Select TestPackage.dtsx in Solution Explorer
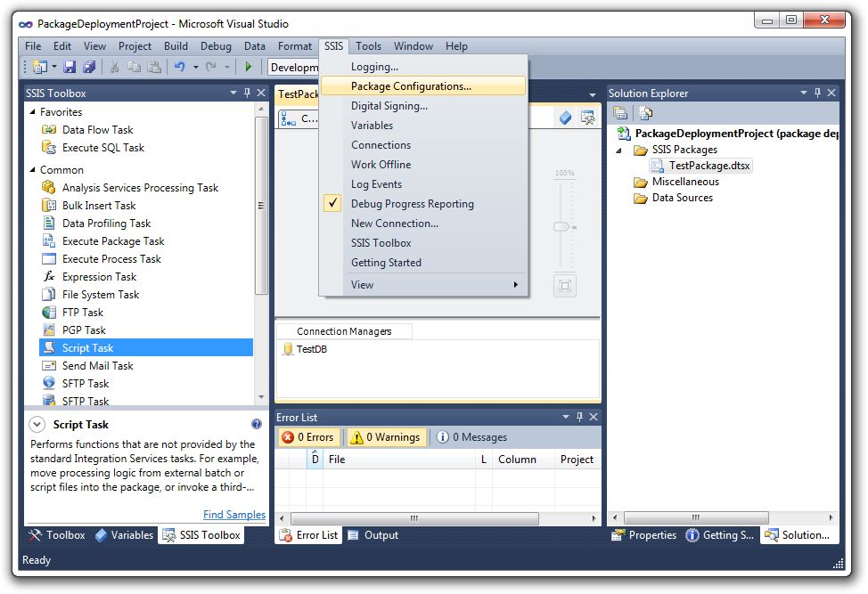The image size is (868, 594). point(700,166)
